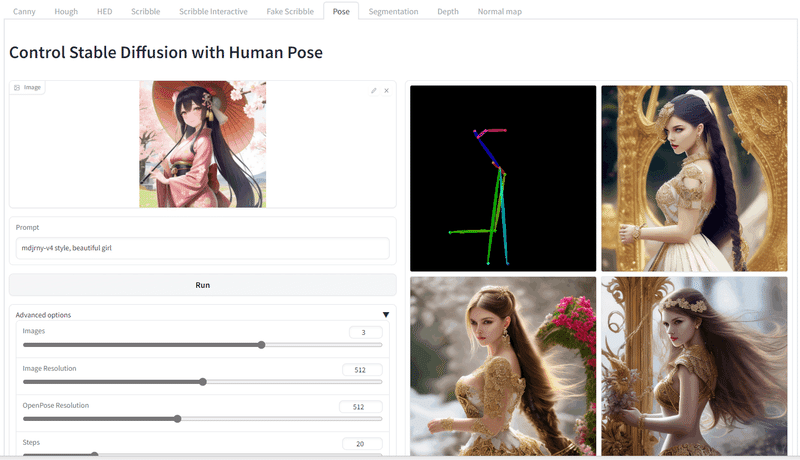Screen dimensions: 800x460
Task: Click the Steps value box 20
Action: 362,444
